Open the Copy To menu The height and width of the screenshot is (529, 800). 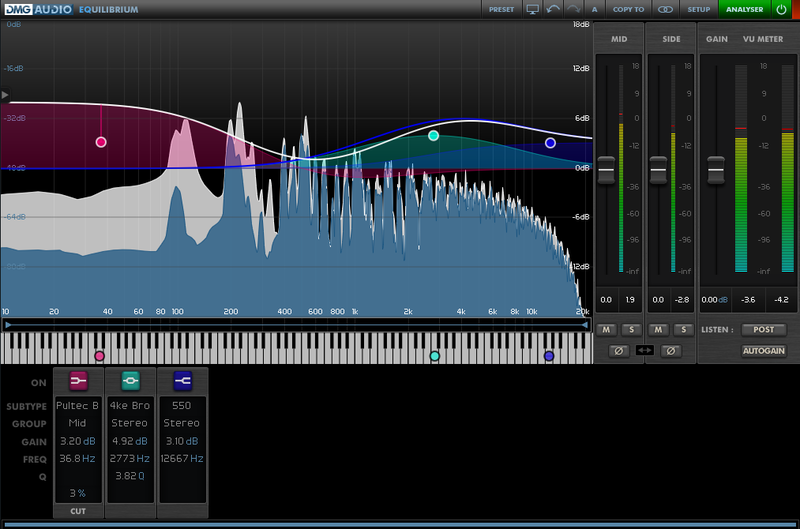pyautogui.click(x=628, y=9)
